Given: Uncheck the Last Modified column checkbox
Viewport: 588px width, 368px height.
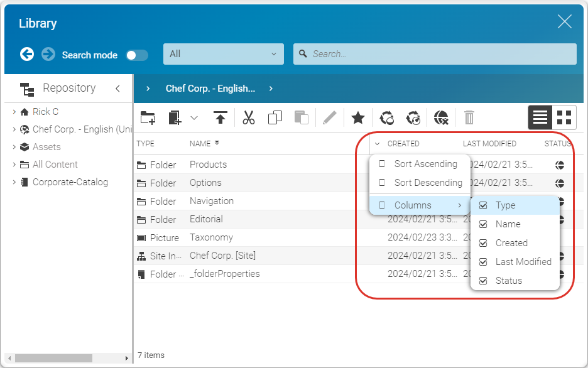Looking at the screenshot, I should tap(483, 262).
